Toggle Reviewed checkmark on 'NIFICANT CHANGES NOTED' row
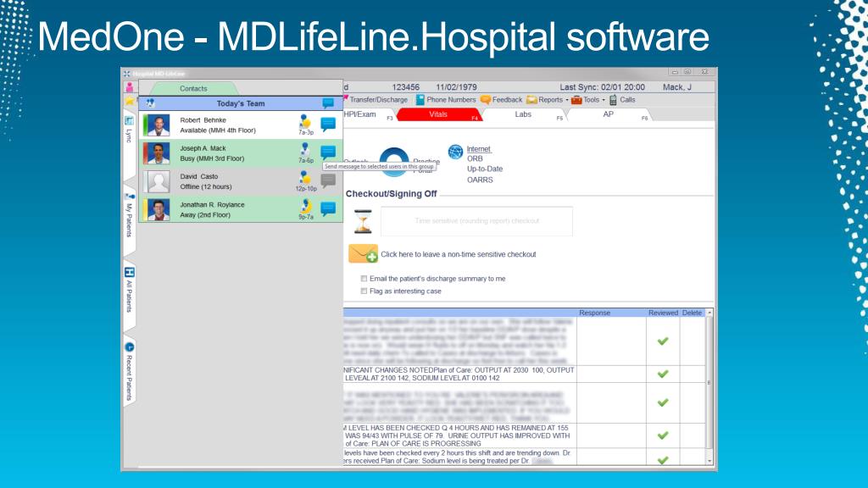Viewport: 868px width, 488px height. [663, 374]
